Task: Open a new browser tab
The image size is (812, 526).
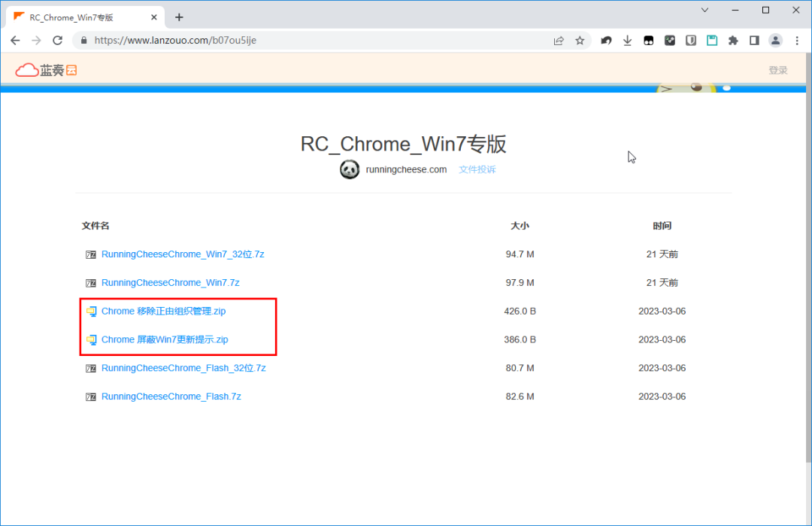Action: (179, 17)
